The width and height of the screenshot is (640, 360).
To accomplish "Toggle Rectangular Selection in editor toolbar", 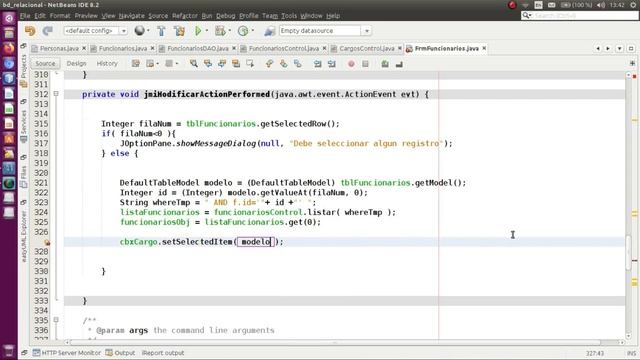I will click(x=250, y=64).
